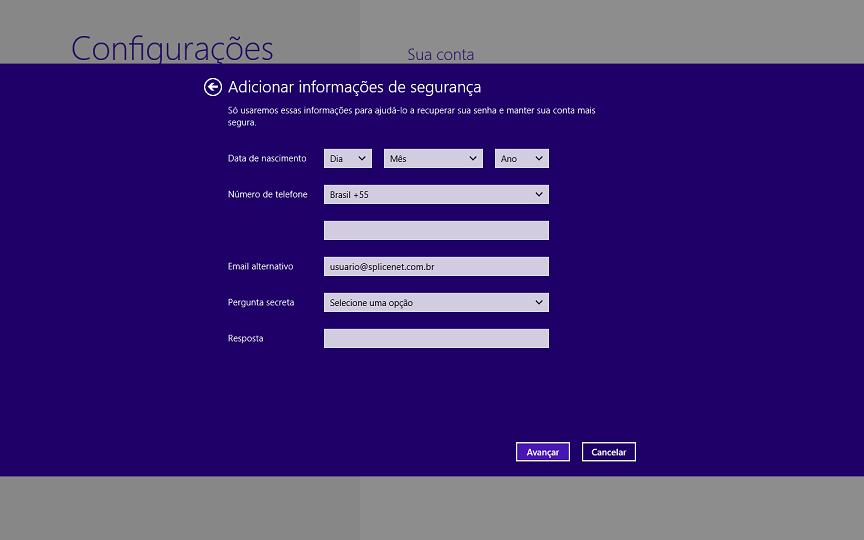
Task: Click the 'Número de telefone' label
Action: [x=267, y=194]
